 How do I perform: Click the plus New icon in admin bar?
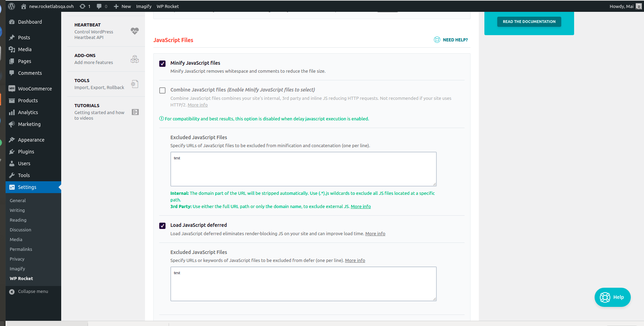[116, 6]
